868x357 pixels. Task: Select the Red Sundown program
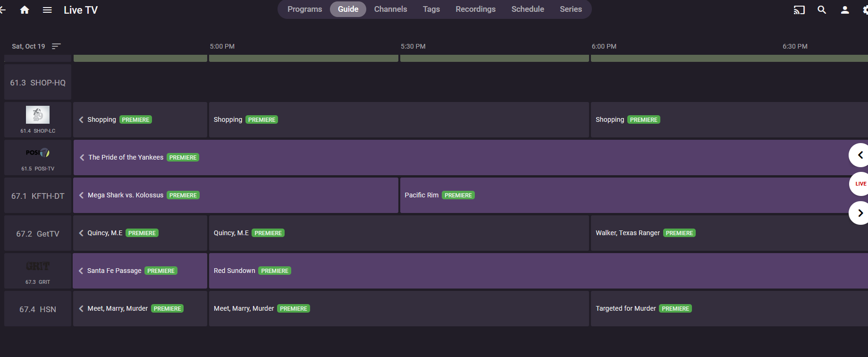[234, 271]
